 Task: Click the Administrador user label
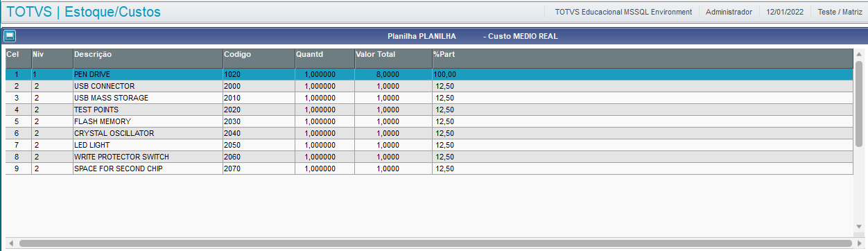click(x=729, y=12)
